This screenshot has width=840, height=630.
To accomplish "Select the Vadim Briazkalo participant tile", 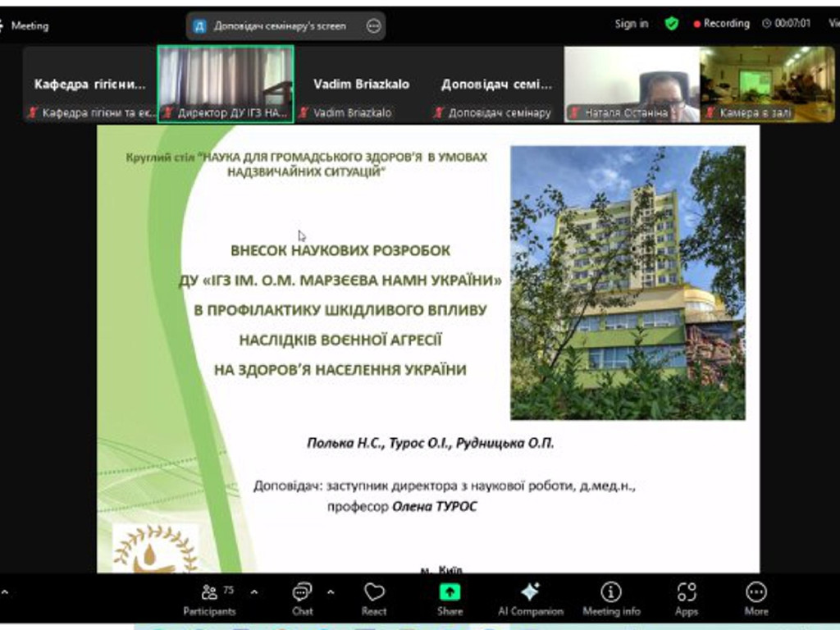I will coord(361,84).
